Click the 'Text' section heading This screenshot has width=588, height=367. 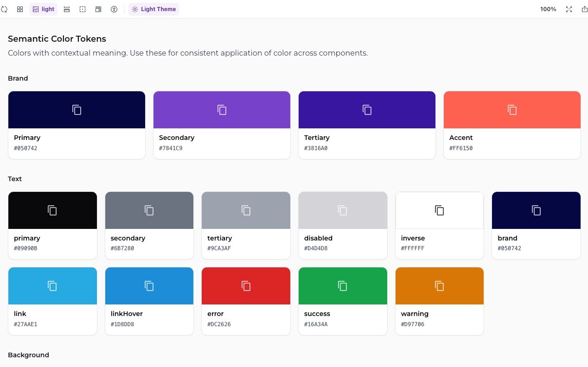point(15,179)
